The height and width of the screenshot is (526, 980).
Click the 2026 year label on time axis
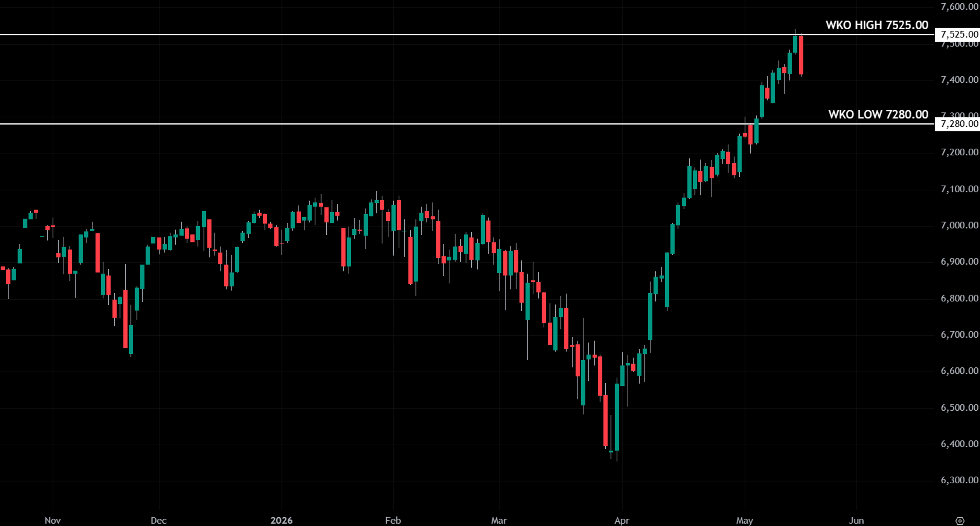pyautogui.click(x=281, y=520)
